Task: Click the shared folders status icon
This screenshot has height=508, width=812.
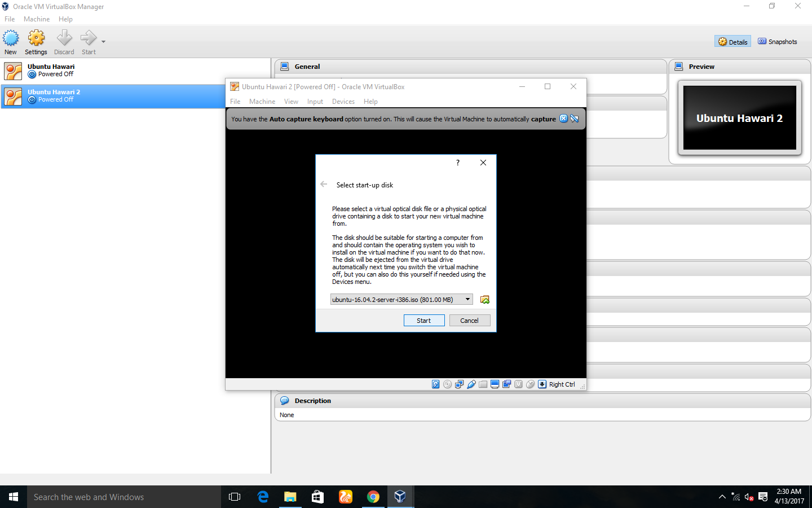Action: tap(483, 384)
